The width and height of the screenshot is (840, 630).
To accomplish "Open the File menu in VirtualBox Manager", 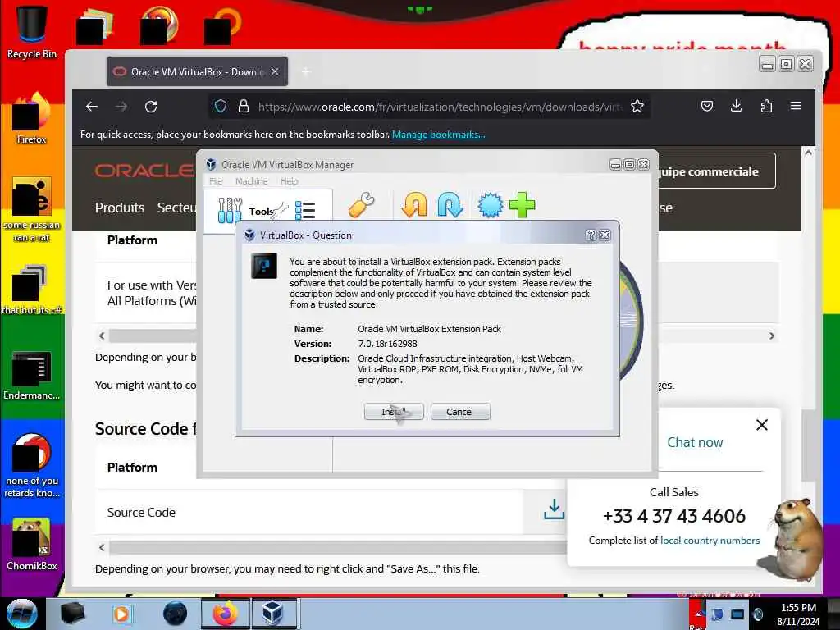I will point(216,181).
